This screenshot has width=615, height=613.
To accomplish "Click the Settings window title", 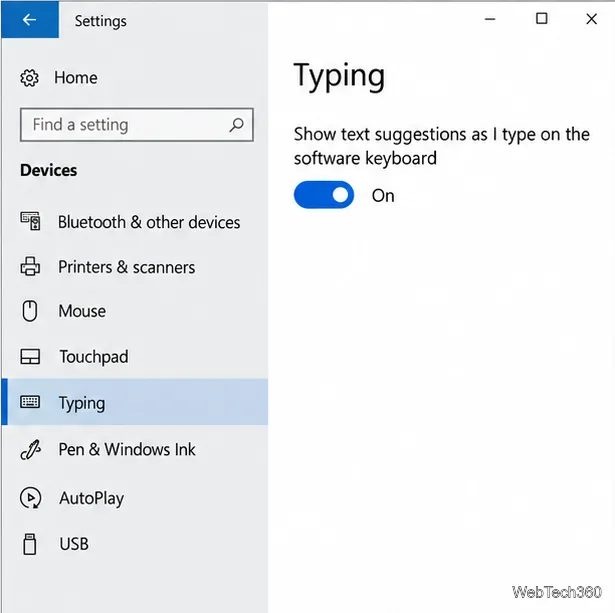I will [x=101, y=22].
